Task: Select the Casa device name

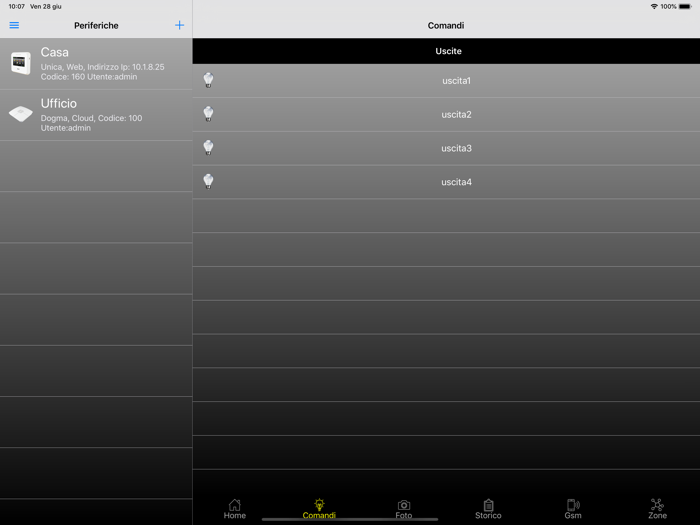Action: click(x=54, y=52)
